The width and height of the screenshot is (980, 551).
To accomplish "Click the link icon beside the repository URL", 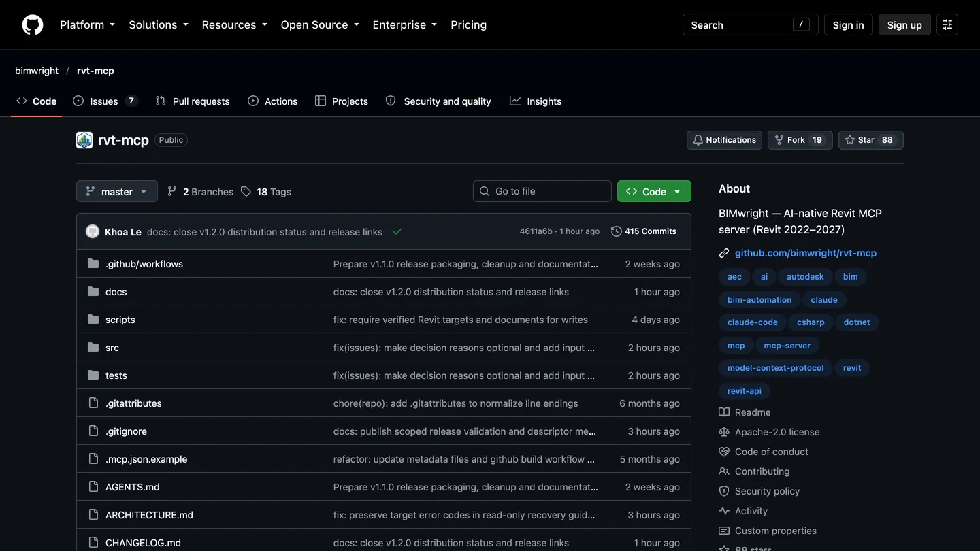I will point(724,253).
